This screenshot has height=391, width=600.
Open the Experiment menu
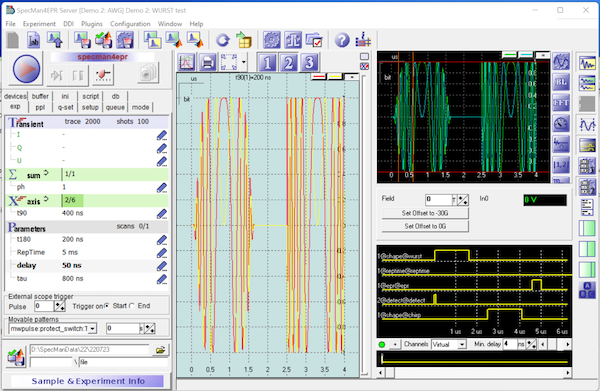tap(39, 24)
